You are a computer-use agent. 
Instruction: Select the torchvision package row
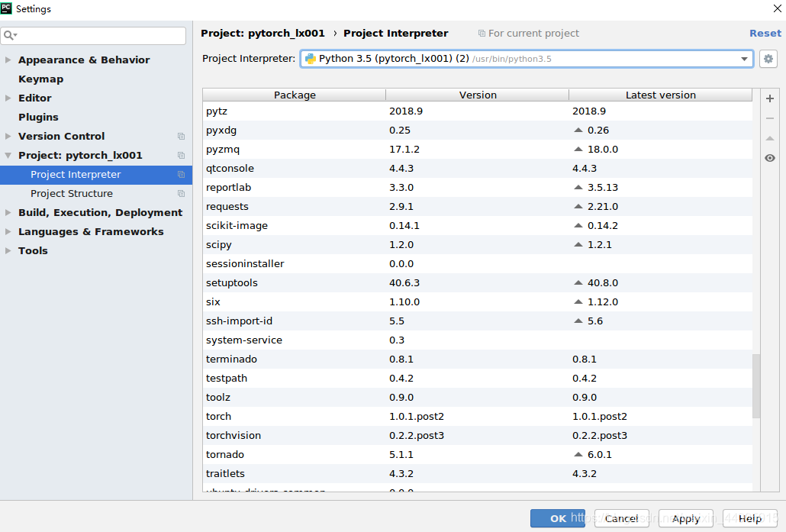(x=478, y=435)
